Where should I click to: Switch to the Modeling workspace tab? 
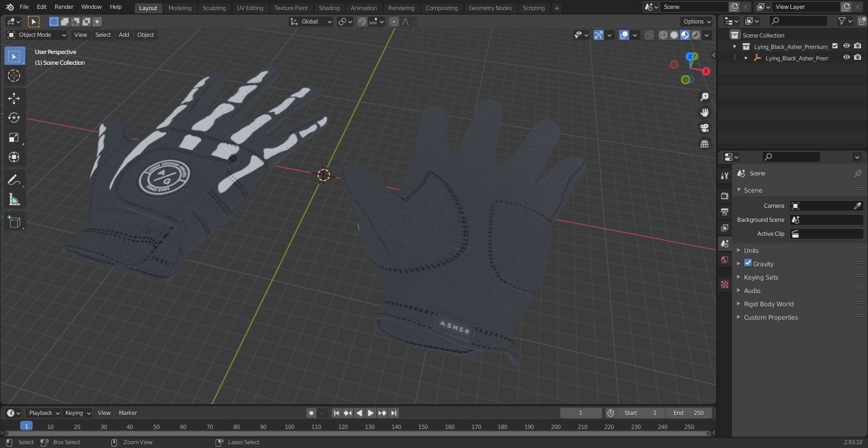coord(180,8)
